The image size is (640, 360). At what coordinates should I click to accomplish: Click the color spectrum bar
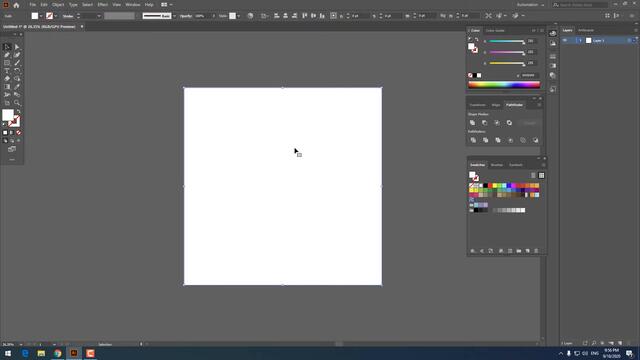(504, 84)
